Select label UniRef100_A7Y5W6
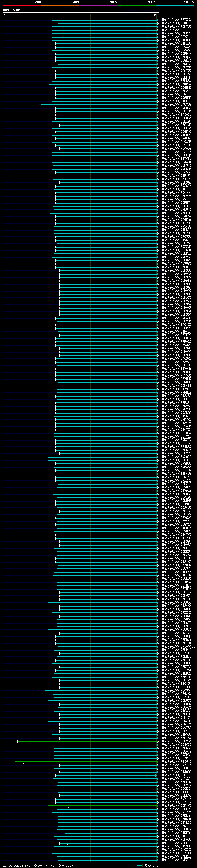The image size is (197, 868). (x=176, y=375)
